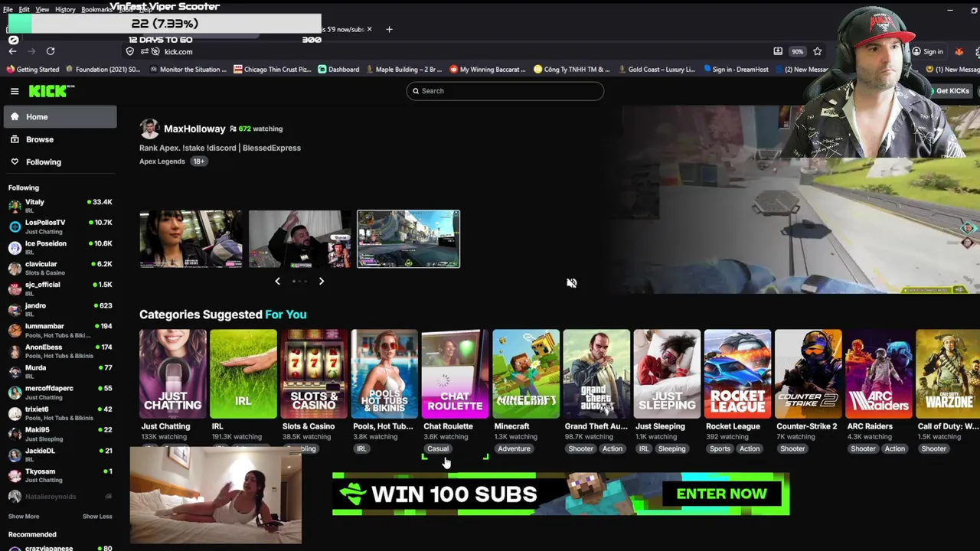Open MaxHolloway's channel name link
The width and height of the screenshot is (980, 551).
tap(194, 129)
